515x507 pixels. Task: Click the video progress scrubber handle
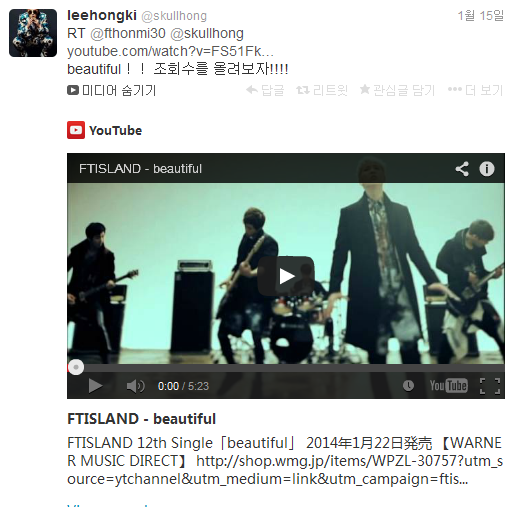(x=76, y=367)
